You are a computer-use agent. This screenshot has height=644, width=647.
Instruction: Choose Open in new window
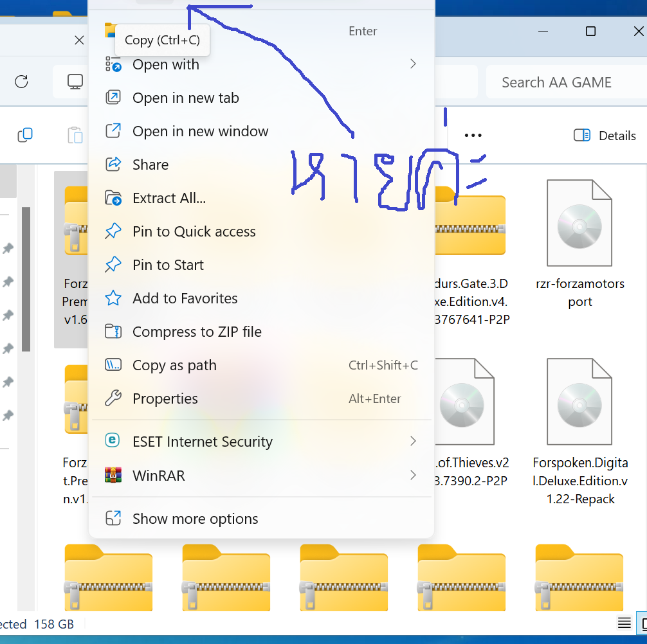261,131
